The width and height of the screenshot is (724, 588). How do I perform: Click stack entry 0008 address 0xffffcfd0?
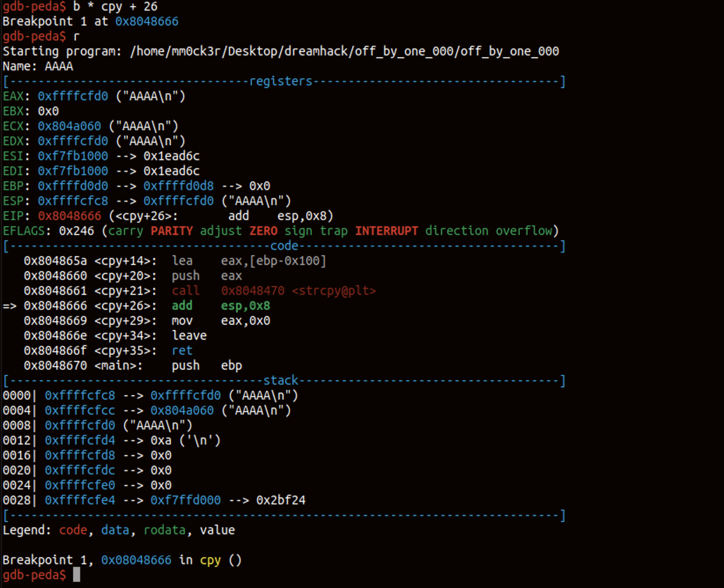(x=80, y=426)
